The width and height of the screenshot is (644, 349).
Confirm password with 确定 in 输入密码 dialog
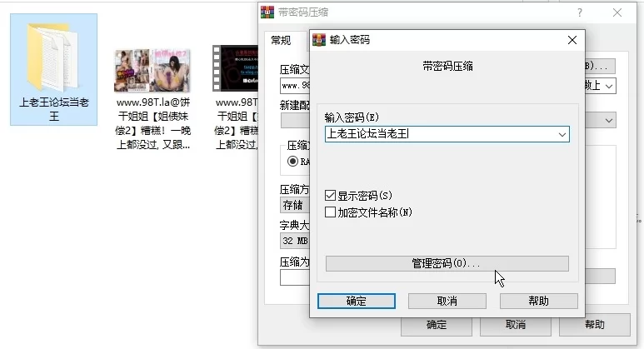[357, 301]
